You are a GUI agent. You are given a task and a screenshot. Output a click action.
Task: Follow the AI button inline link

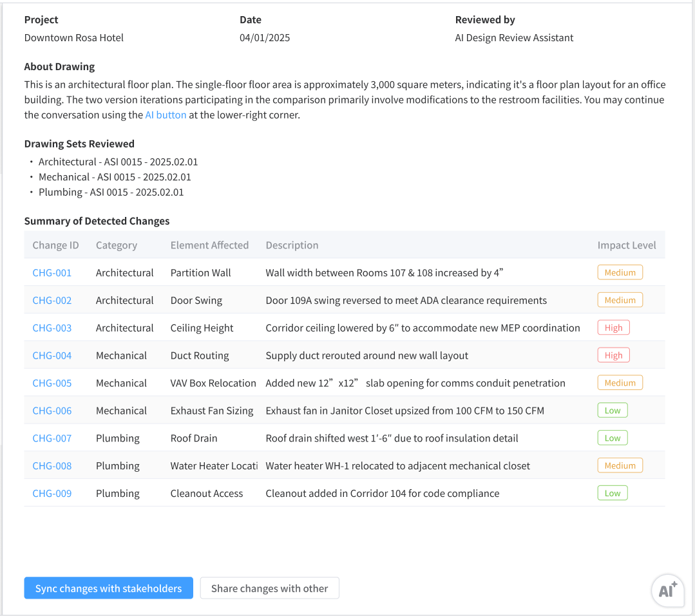coord(166,115)
